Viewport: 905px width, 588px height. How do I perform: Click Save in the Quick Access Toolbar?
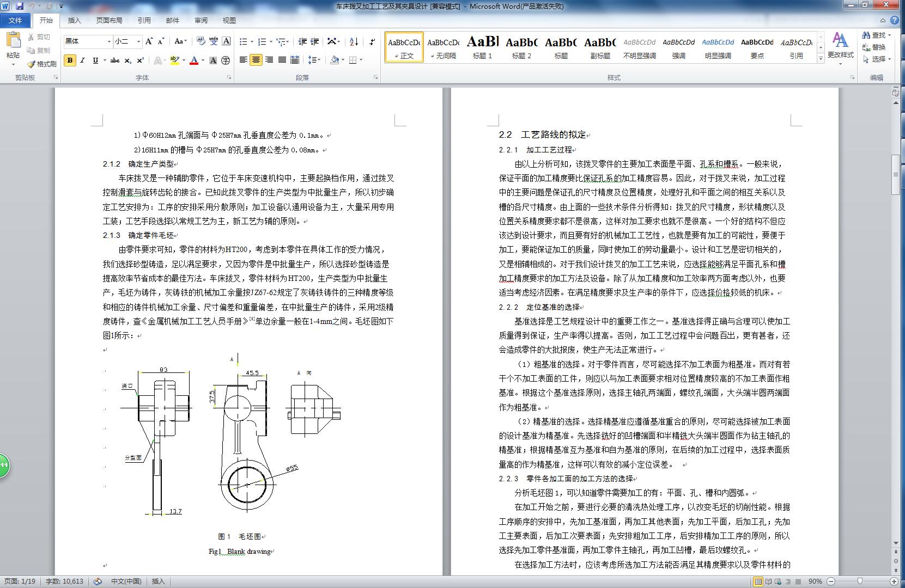(20, 6)
